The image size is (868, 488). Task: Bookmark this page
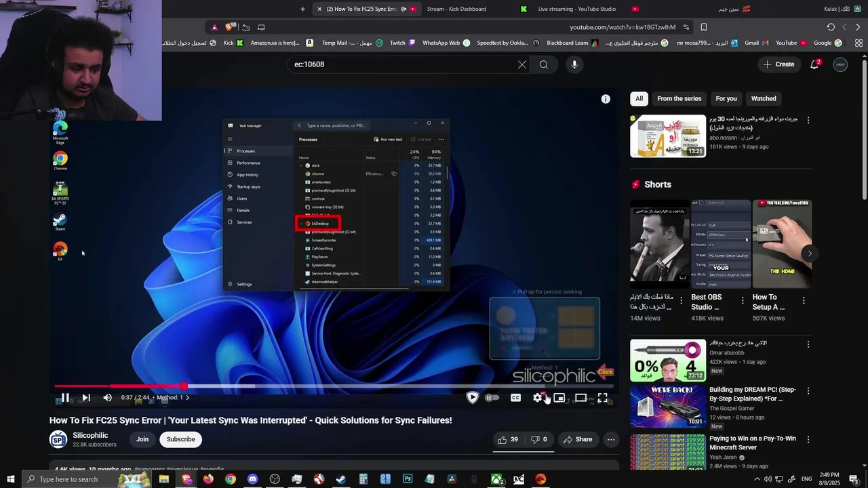pyautogui.click(x=704, y=27)
